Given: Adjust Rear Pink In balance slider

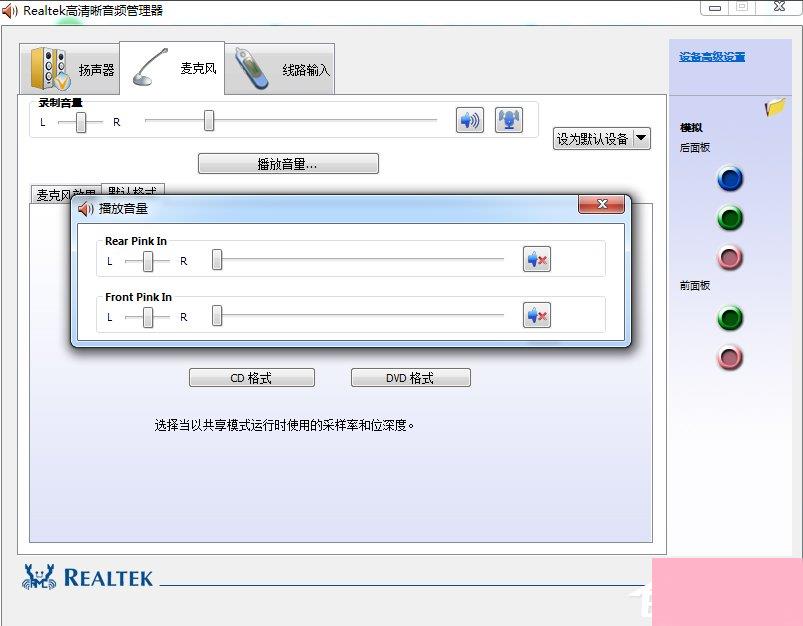Looking at the screenshot, I should tap(148, 261).
